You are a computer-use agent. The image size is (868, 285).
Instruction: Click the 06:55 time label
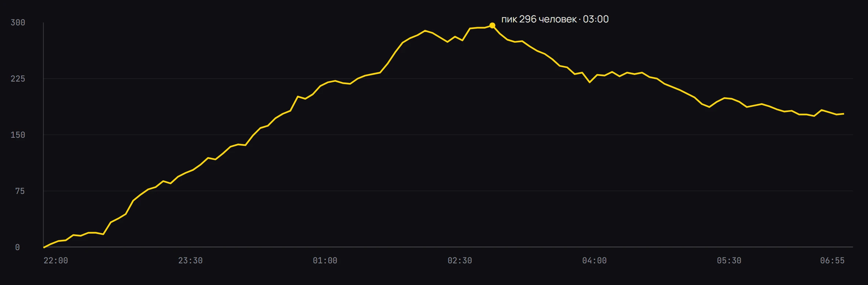pyautogui.click(x=832, y=260)
